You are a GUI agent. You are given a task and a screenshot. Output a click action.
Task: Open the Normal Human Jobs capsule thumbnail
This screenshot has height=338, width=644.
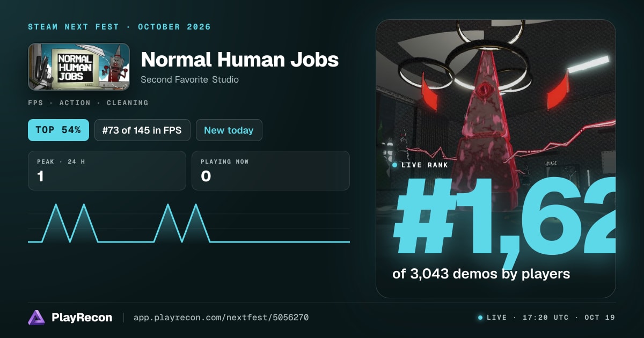point(79,67)
